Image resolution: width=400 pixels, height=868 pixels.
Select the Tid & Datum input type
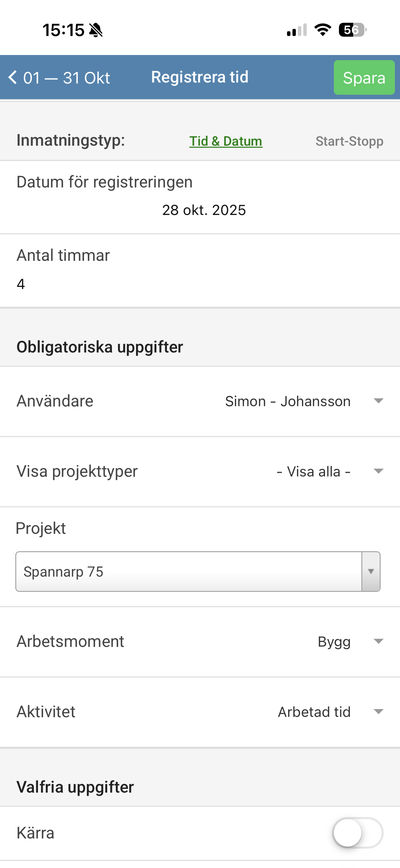(226, 141)
